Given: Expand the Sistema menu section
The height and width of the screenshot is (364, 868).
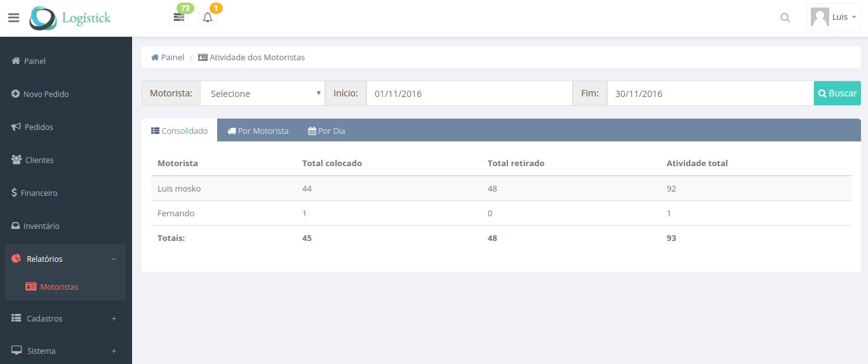Looking at the screenshot, I should 66,351.
